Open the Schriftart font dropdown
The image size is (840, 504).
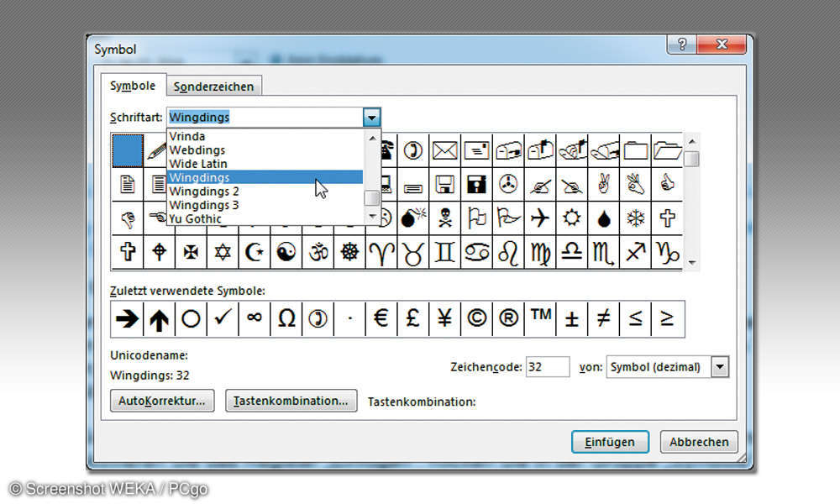coord(372,117)
